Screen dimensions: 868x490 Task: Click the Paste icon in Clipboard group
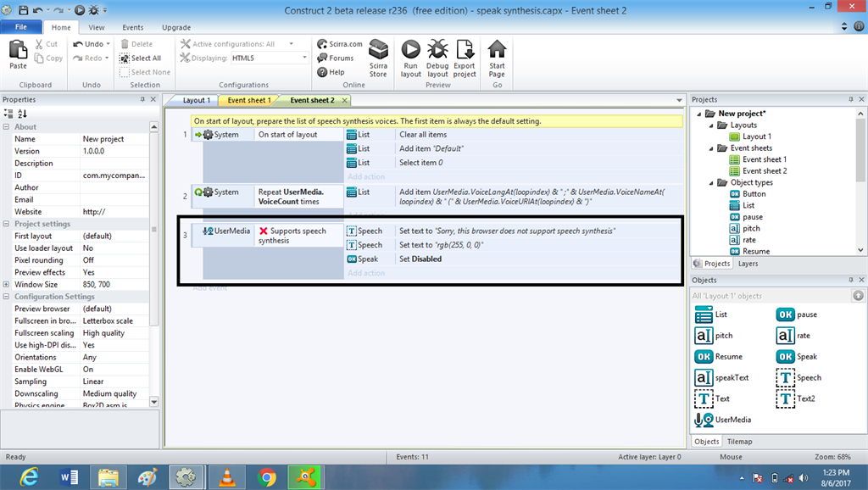pos(18,50)
